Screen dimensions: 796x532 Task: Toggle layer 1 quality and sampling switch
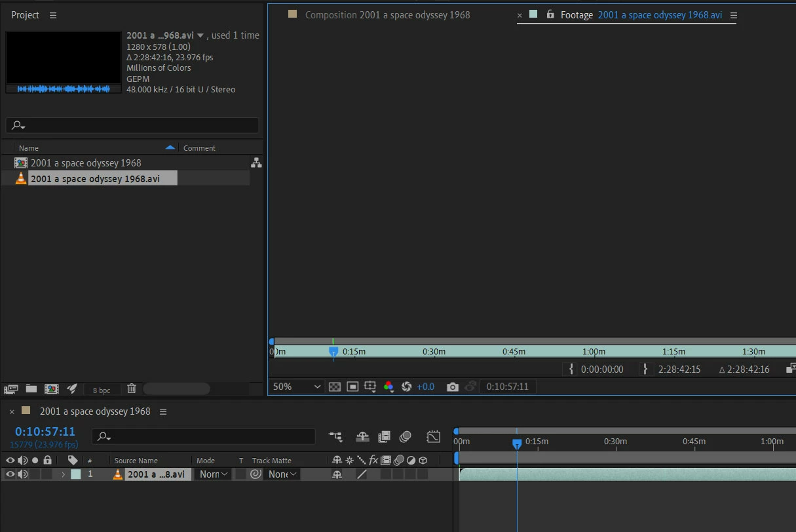[362, 474]
